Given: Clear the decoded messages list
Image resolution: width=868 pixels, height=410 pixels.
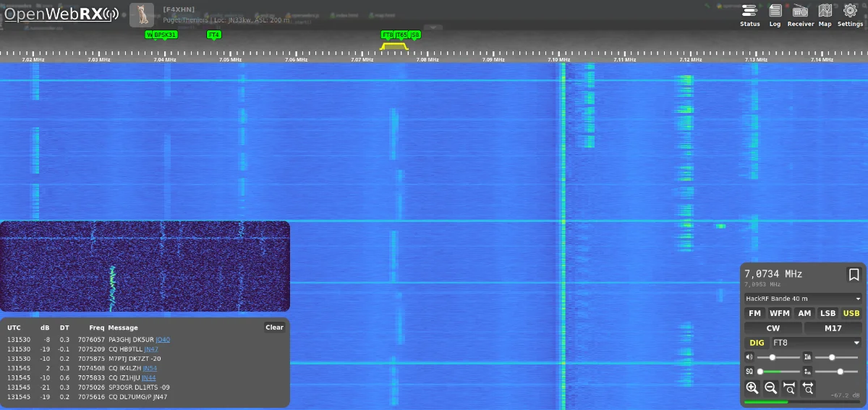Looking at the screenshot, I should click(274, 327).
